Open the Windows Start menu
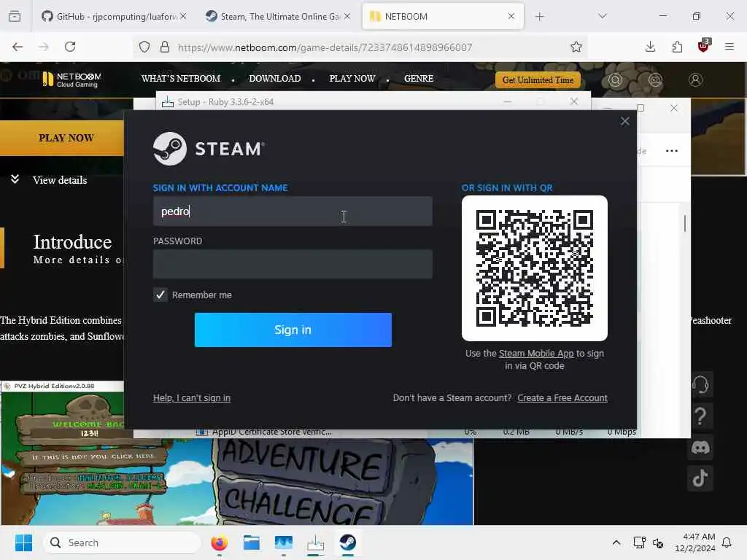747x560 pixels. click(x=23, y=542)
